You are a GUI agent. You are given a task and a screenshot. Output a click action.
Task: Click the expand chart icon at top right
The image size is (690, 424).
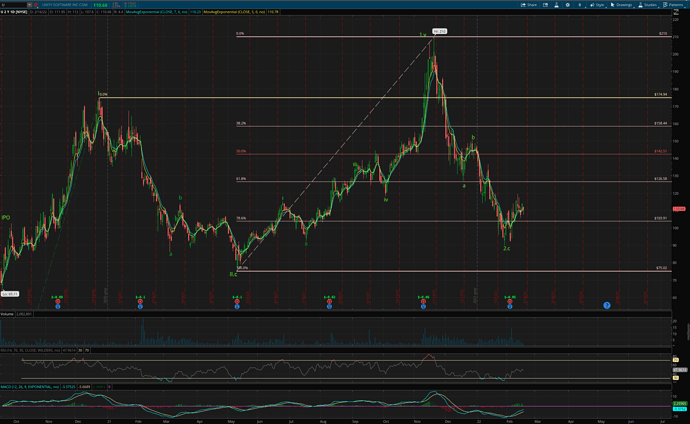coord(675,12)
